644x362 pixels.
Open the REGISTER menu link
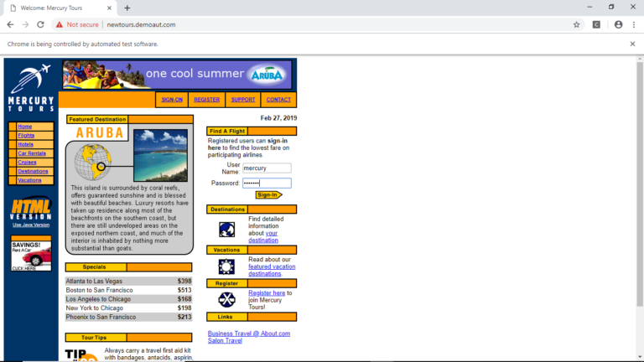[x=206, y=100]
